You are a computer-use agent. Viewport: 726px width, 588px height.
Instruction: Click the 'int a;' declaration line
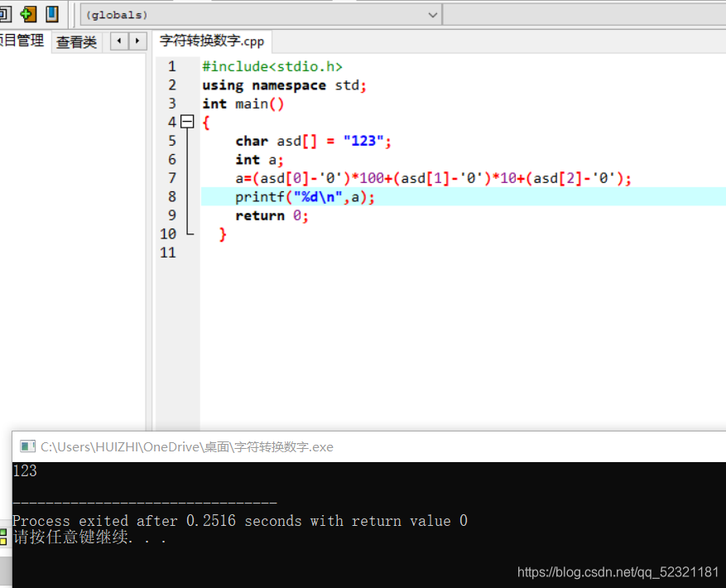tap(259, 160)
